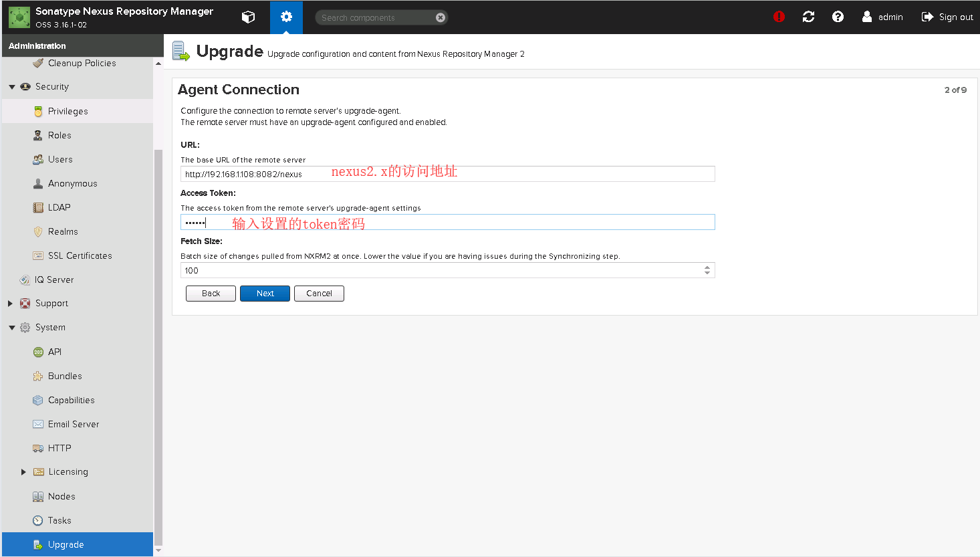Viewport: 980px width, 557px height.
Task: Select the Security folder
Action: pos(51,87)
